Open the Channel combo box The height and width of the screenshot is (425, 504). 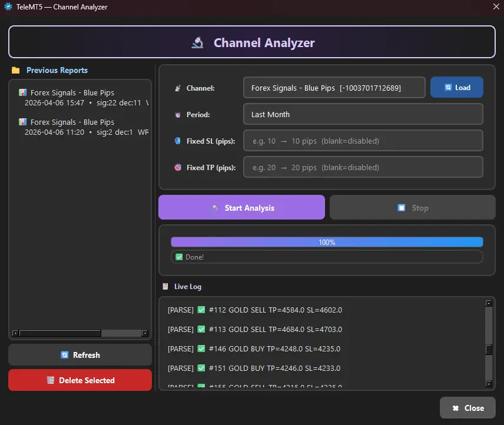coord(334,88)
